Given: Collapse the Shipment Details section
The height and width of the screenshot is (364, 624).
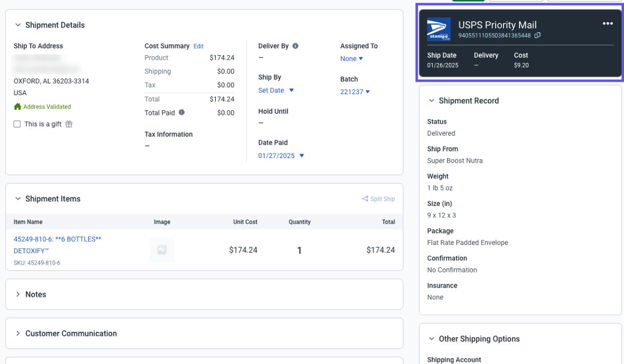Looking at the screenshot, I should tap(18, 25).
